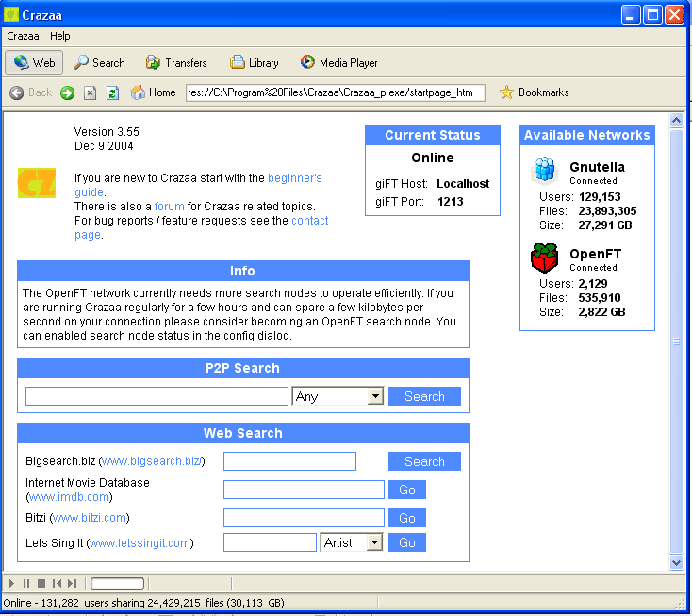This screenshot has width=692, height=616.
Task: Open the forum link
Action: coord(169,207)
